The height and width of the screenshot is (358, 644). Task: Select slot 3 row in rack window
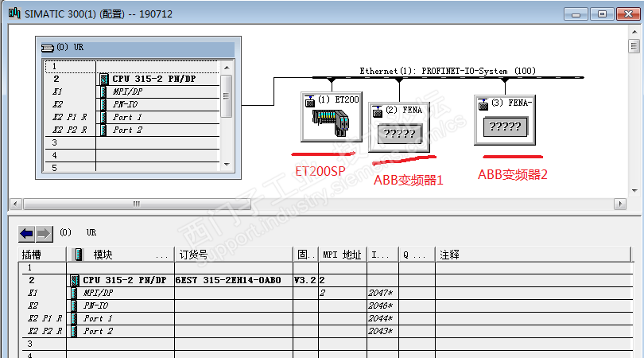pos(132,142)
